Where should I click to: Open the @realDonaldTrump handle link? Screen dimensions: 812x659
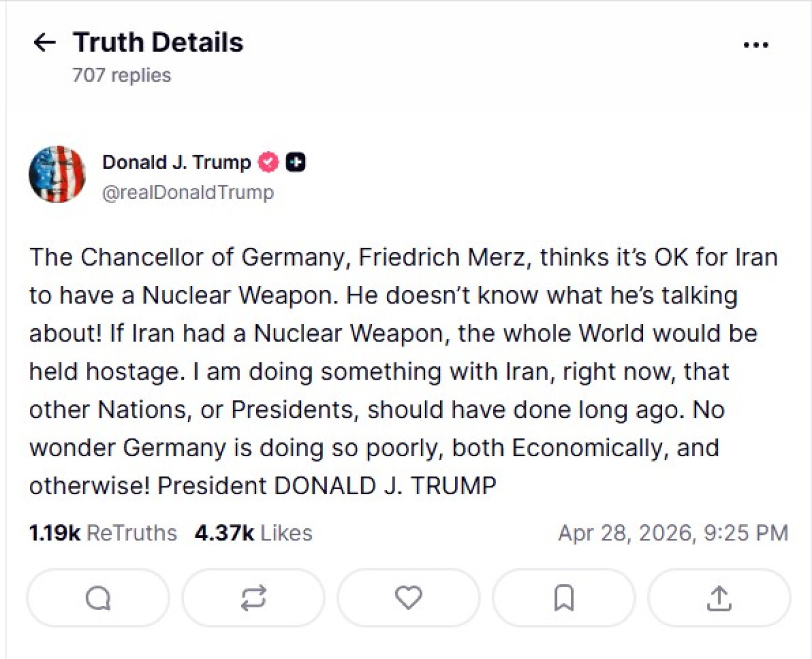(188, 193)
